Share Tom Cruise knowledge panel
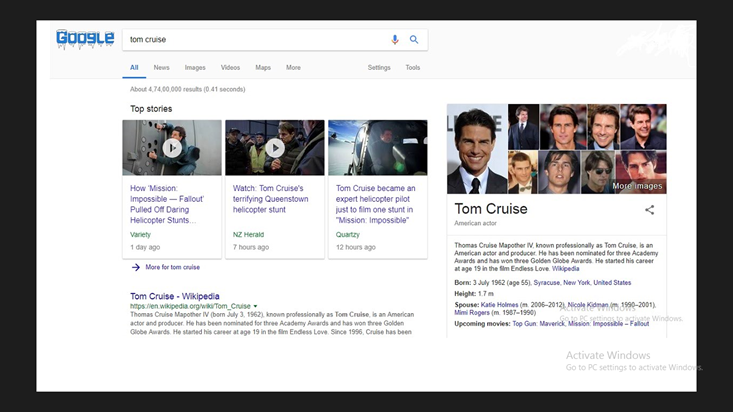 (x=649, y=210)
